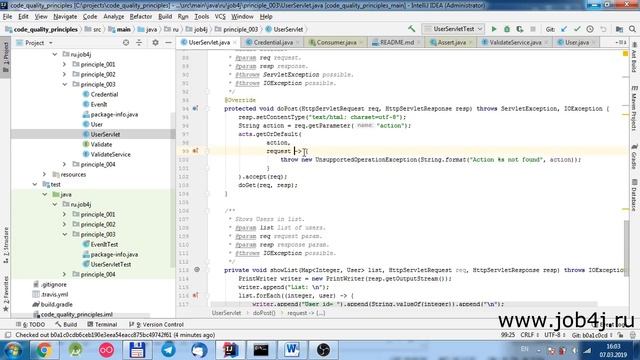The image size is (640, 360).
Task: Open Chrome from the Windows taskbar
Action: pos(44,350)
